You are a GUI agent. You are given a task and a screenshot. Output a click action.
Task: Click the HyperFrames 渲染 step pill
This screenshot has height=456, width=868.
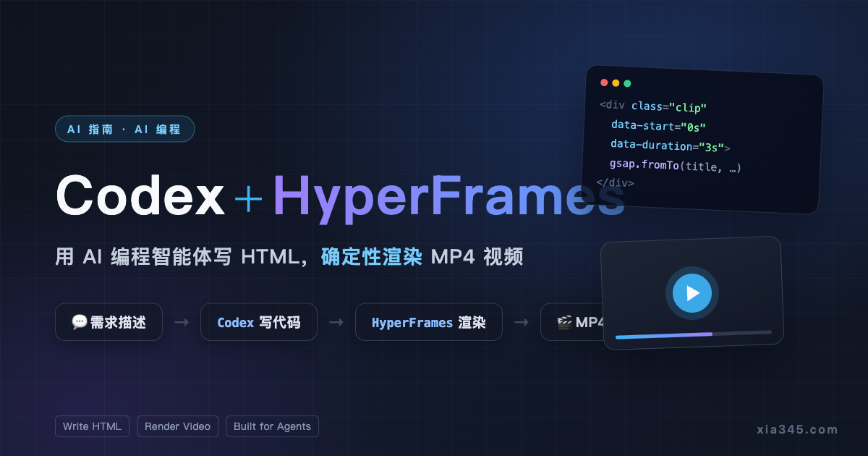tap(428, 322)
